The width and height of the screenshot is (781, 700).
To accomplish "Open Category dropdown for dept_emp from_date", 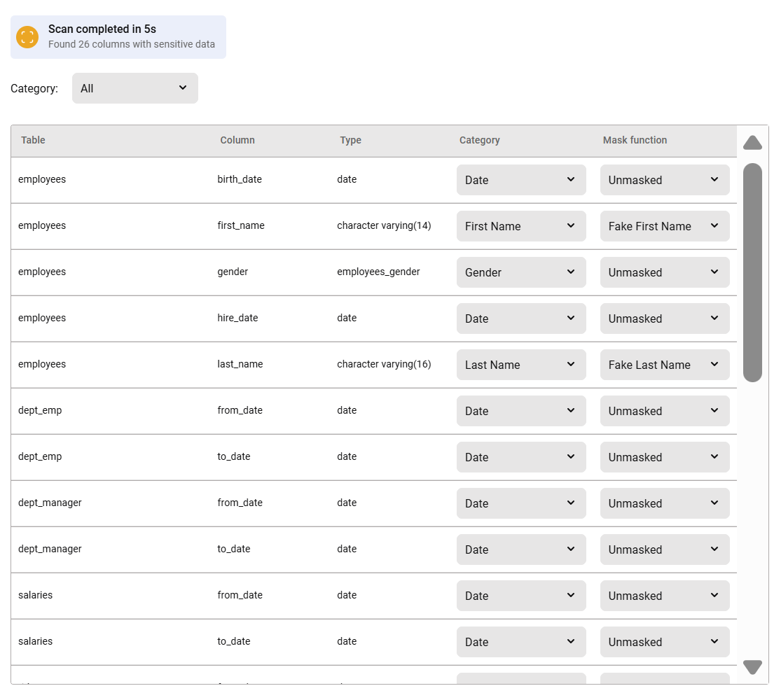I will (x=520, y=411).
